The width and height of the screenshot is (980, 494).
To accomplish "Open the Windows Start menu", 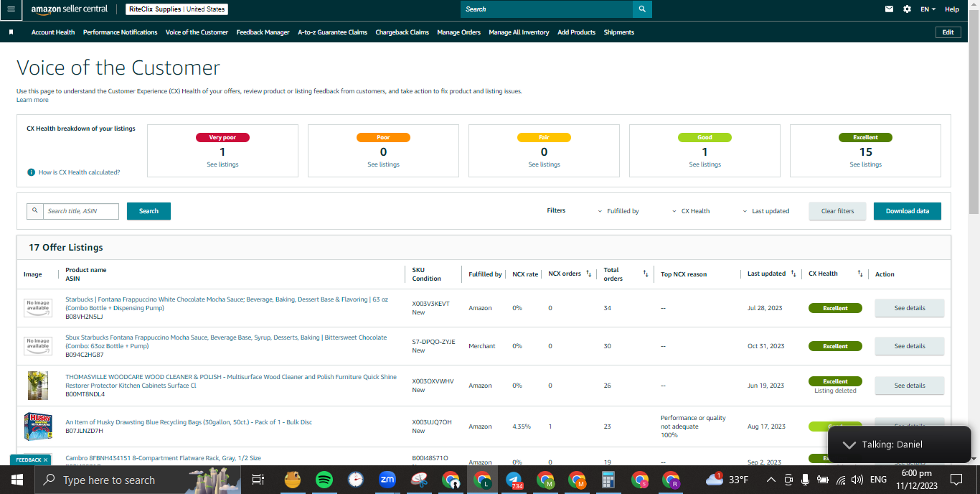I will 17,480.
